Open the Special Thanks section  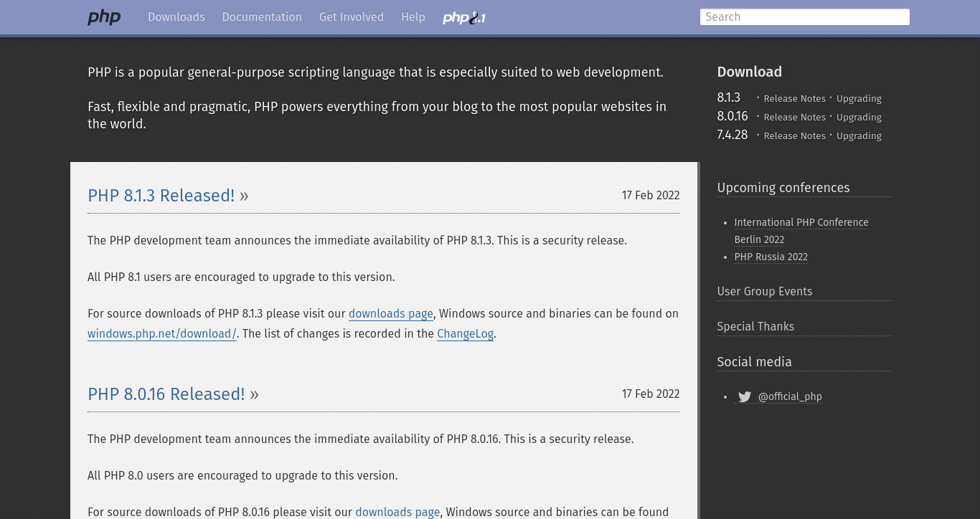pos(755,326)
